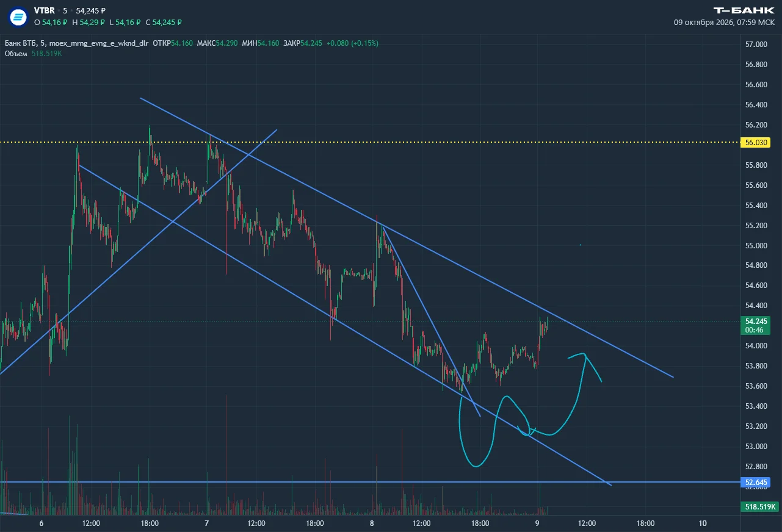Image resolution: width=782 pixels, height=532 pixels.
Task: Click the +0.080 (+0.15%) change value
Action: (x=353, y=43)
